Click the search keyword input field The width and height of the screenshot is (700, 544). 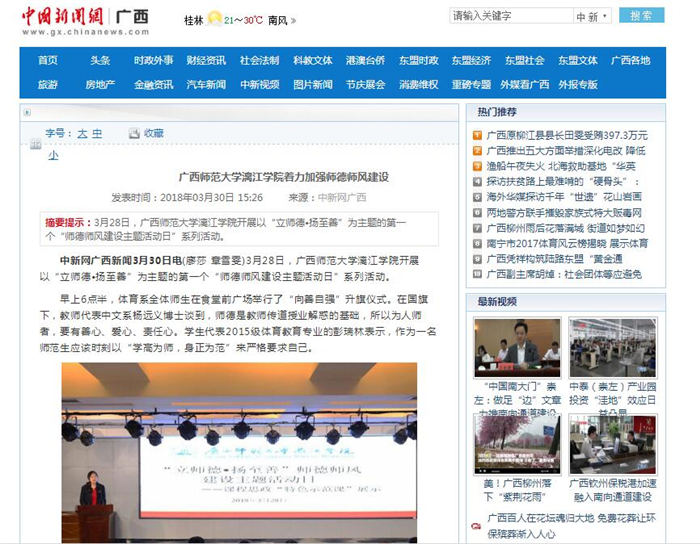(x=509, y=16)
